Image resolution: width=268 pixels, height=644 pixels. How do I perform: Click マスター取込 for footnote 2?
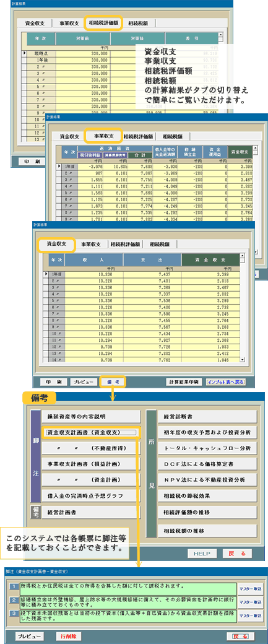pyautogui.click(x=250, y=603)
